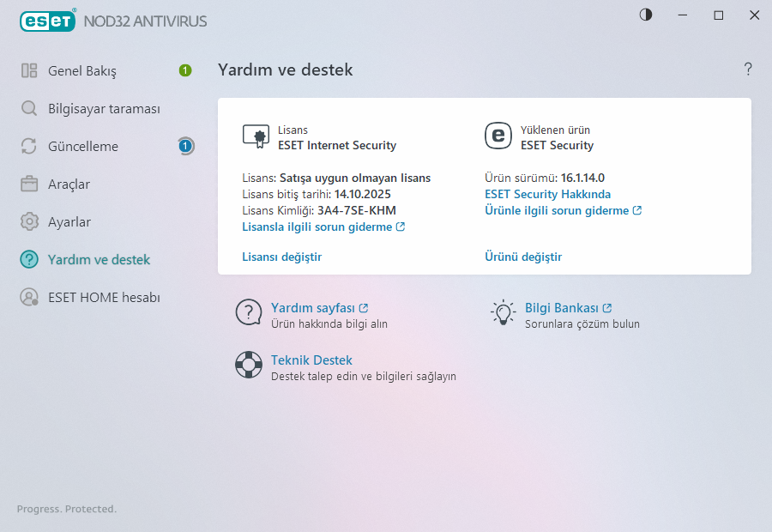The height and width of the screenshot is (532, 772).
Task: Click 'Destek talep edin ve bilgileri sağlayın' text
Action: (x=364, y=377)
